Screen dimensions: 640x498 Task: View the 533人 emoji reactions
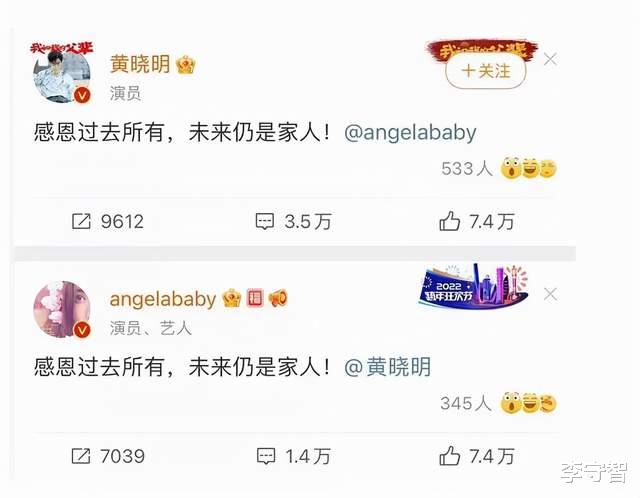coord(498,168)
